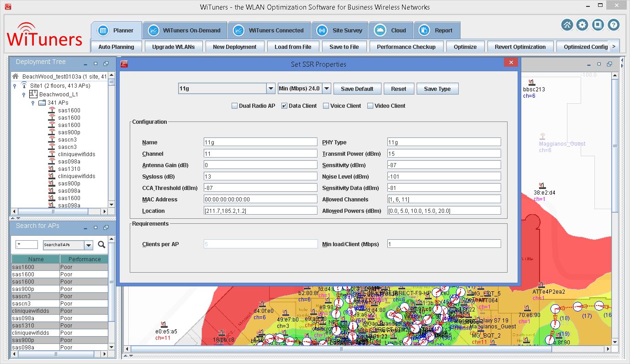The height and width of the screenshot is (364, 630).
Task: Float the Search for APs panel
Action: [x=106, y=228]
